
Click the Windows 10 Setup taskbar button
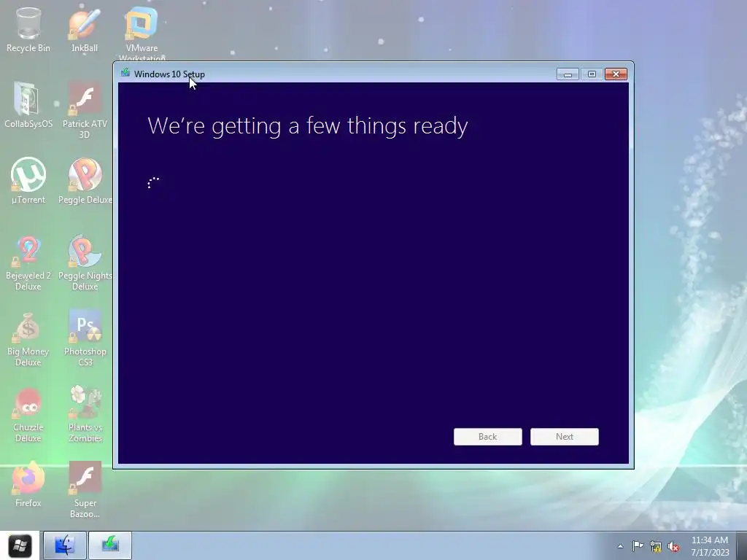click(110, 545)
